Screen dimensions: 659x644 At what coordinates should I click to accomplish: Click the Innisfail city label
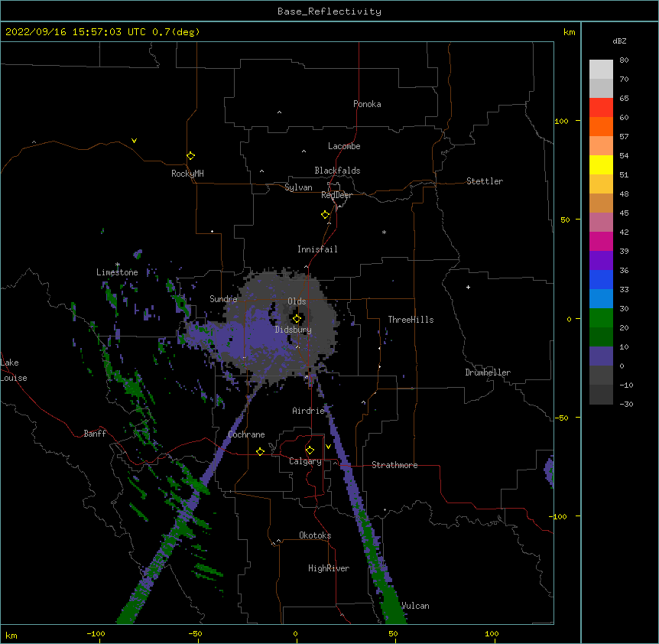[317, 249]
